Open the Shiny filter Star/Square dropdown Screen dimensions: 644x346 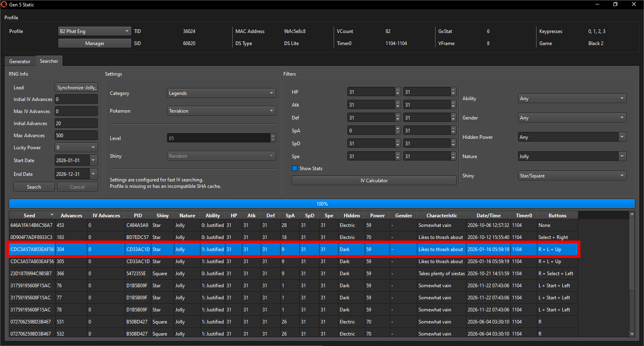coord(572,176)
